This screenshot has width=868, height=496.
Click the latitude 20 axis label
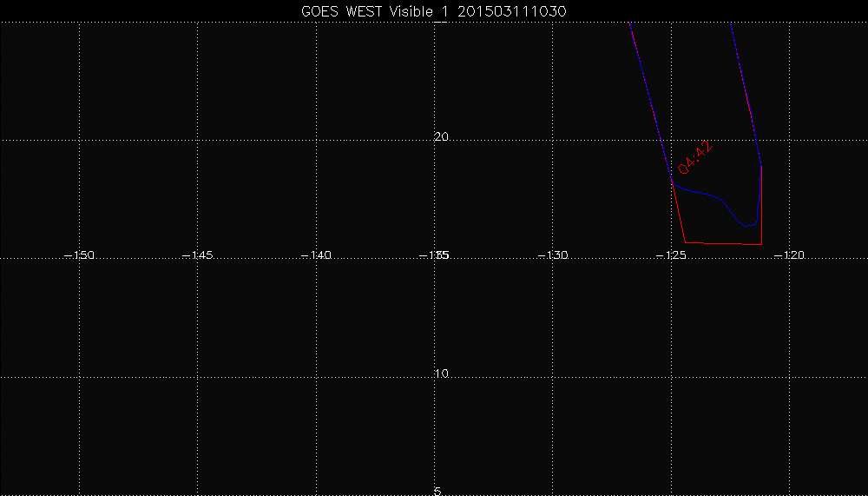441,137
